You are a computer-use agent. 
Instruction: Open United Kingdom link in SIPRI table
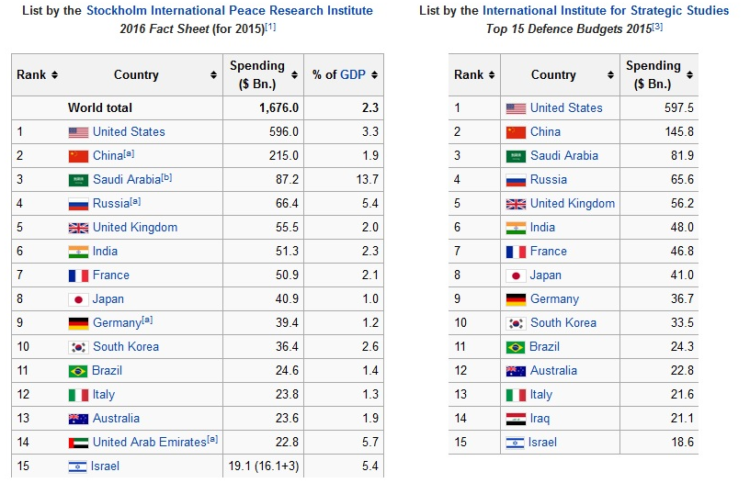click(135, 228)
